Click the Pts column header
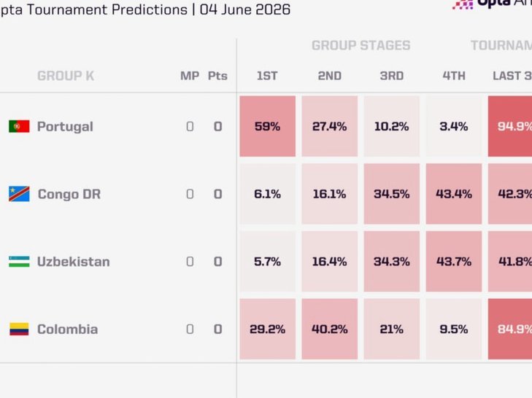The image size is (532, 398). click(217, 76)
